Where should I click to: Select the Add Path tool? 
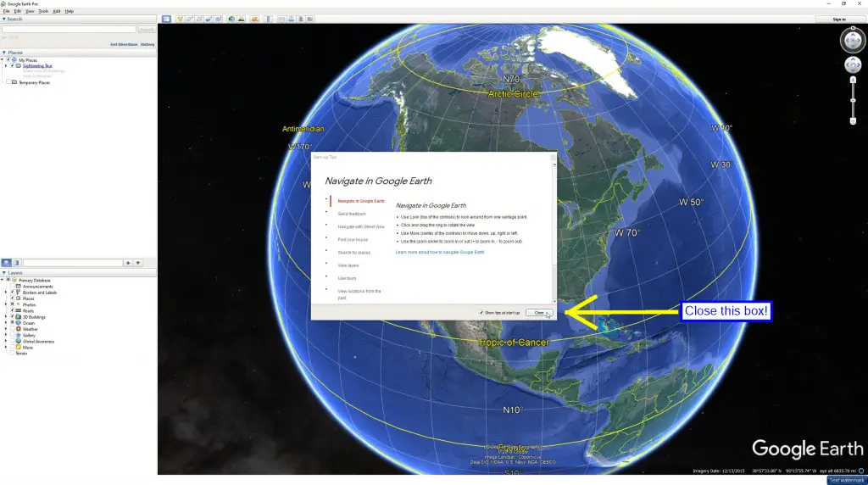(199, 19)
